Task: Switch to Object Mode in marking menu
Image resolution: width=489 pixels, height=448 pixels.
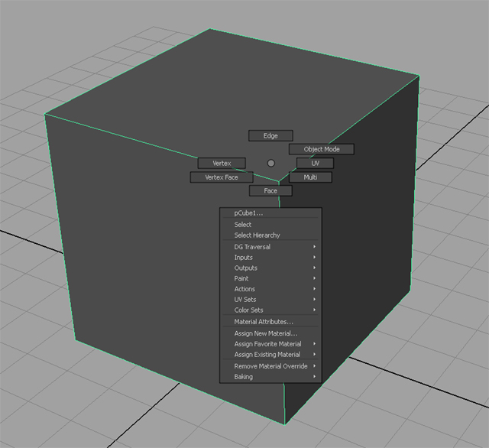Action: (x=322, y=149)
